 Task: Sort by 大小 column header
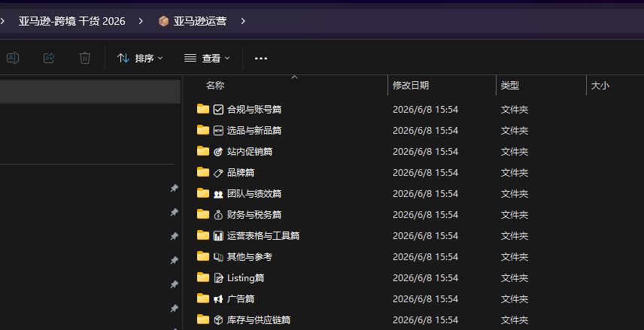pyautogui.click(x=600, y=86)
